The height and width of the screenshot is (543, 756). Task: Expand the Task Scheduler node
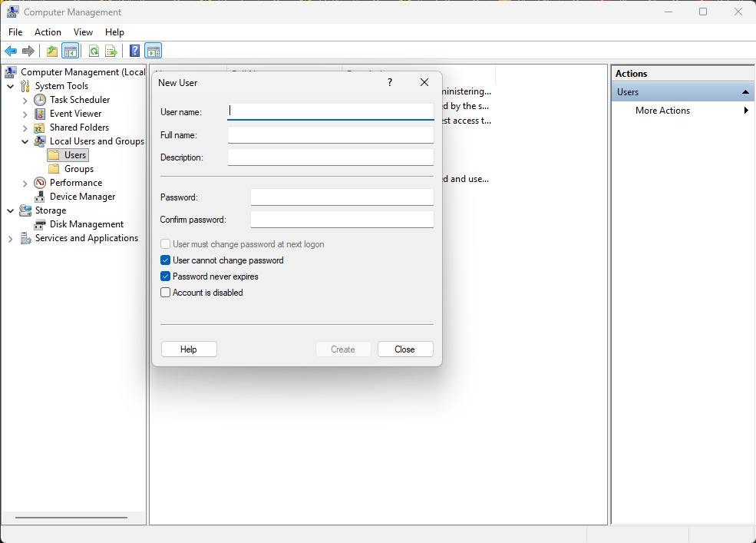[25, 101]
